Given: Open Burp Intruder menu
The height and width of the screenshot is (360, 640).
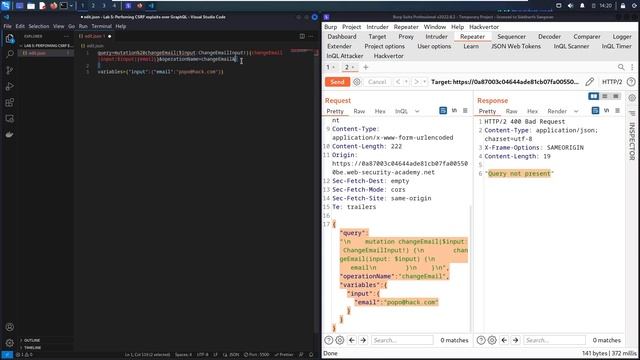Looking at the screenshot, I should pyautogui.click(x=377, y=27).
